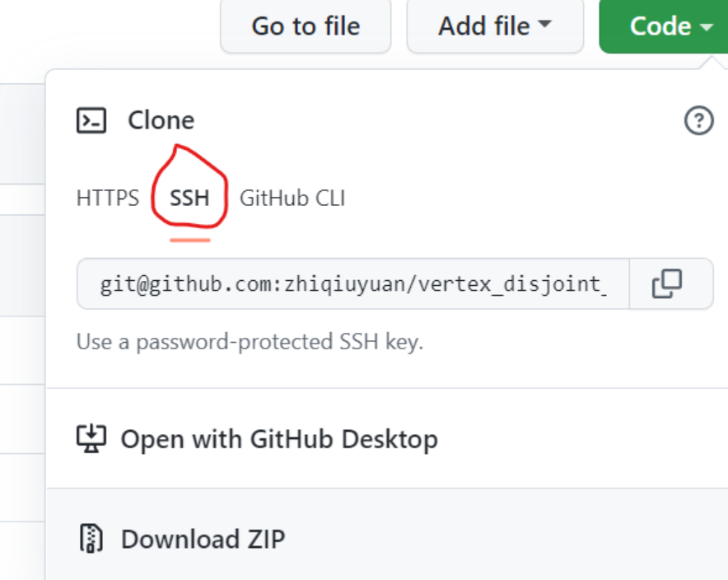Choose Open with GitHub Desktop
This screenshot has width=728, height=580.
tap(278, 439)
